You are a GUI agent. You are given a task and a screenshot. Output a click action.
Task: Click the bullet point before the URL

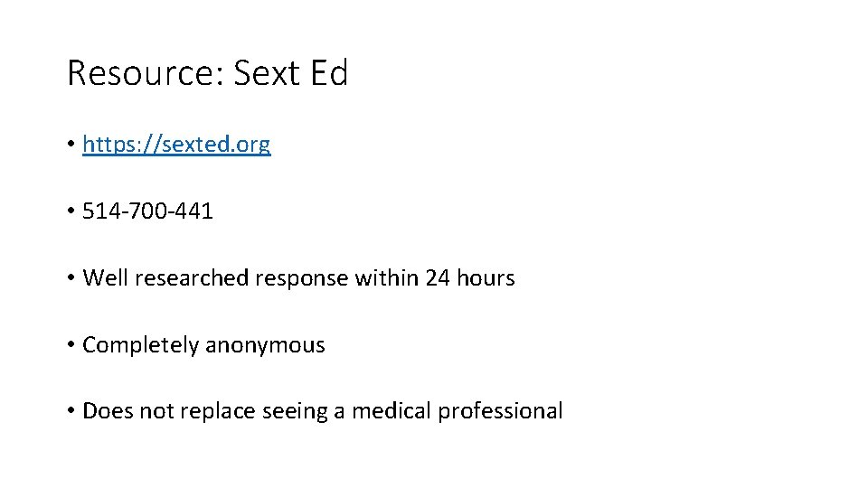[71, 145]
